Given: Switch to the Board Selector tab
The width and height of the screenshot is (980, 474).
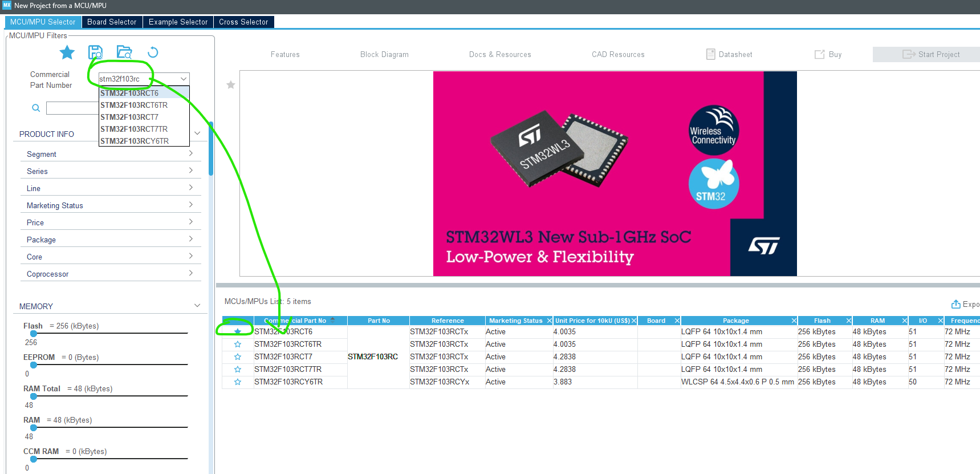Looking at the screenshot, I should (112, 22).
